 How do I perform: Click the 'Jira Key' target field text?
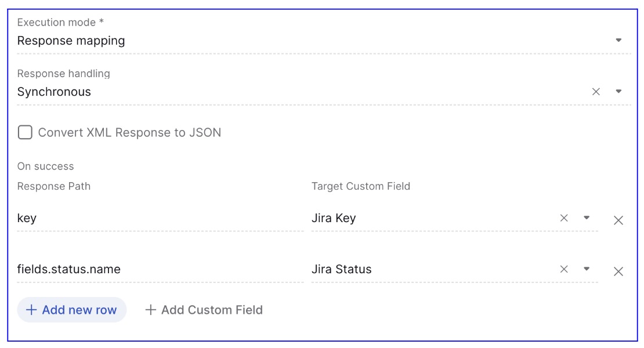click(334, 219)
